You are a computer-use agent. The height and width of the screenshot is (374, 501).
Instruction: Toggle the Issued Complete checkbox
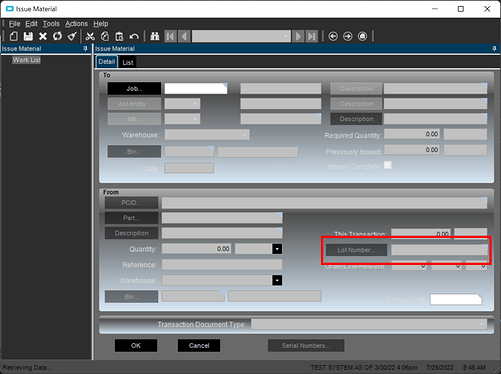coord(388,165)
